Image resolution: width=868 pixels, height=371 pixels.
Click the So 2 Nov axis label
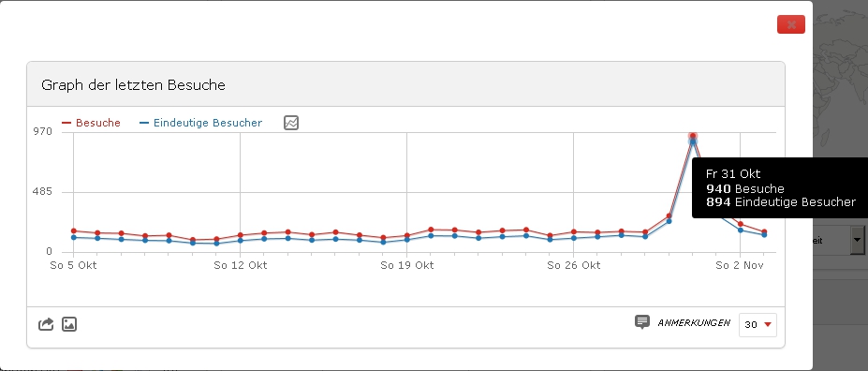coord(740,265)
